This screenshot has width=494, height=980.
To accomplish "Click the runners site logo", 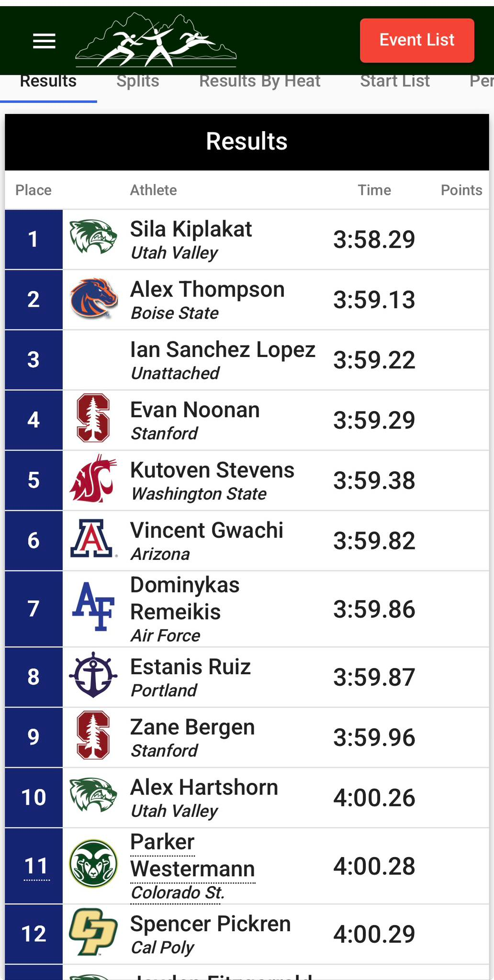I will [x=156, y=41].
